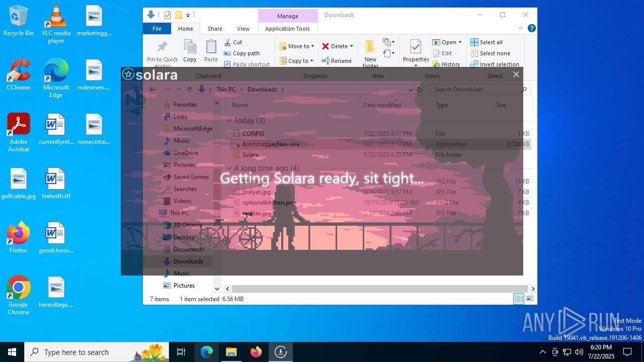The image size is (644, 362).
Task: Open Microsoft Edge desktop shortcut
Action: pyautogui.click(x=56, y=79)
